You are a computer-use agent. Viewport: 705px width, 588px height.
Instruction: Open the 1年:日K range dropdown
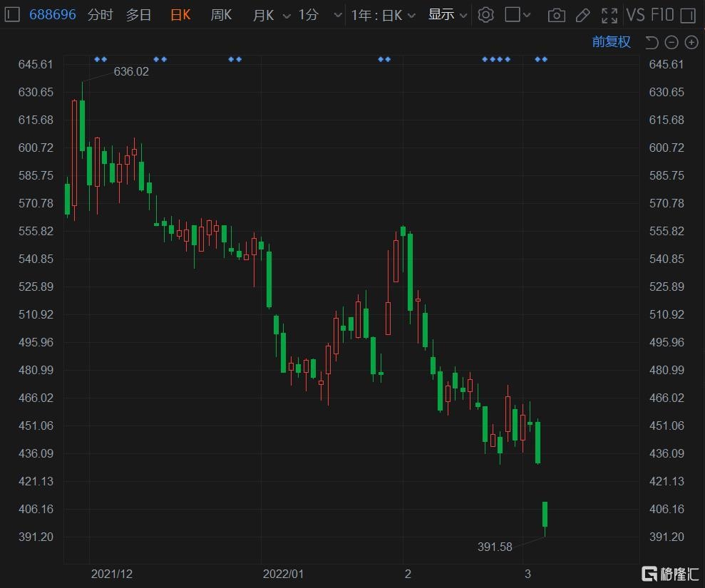(x=383, y=15)
